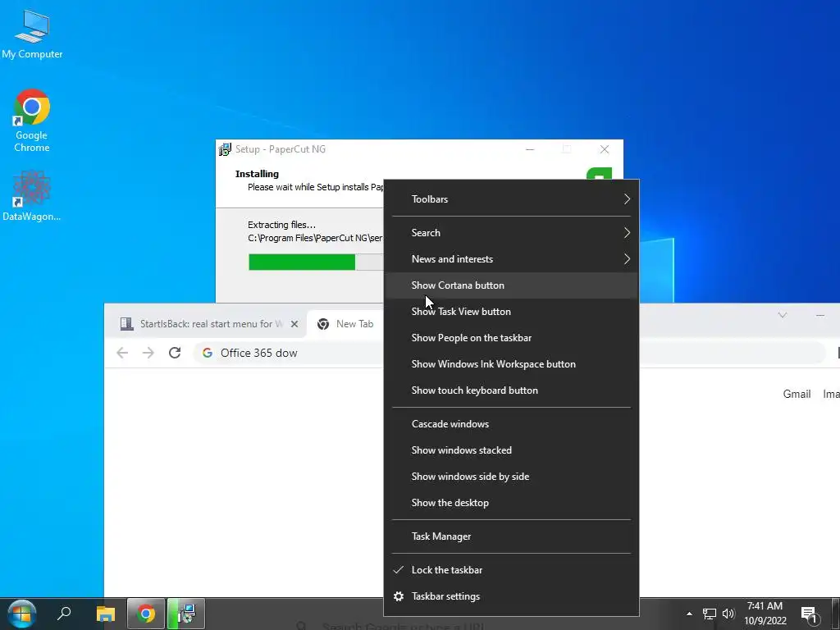Open Taskbar settings
Viewport: 840px width, 630px height.
512,597
